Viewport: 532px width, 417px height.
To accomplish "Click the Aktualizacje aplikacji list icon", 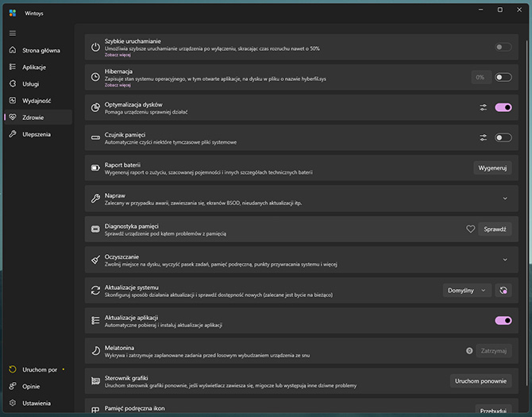I will pyautogui.click(x=95, y=321).
